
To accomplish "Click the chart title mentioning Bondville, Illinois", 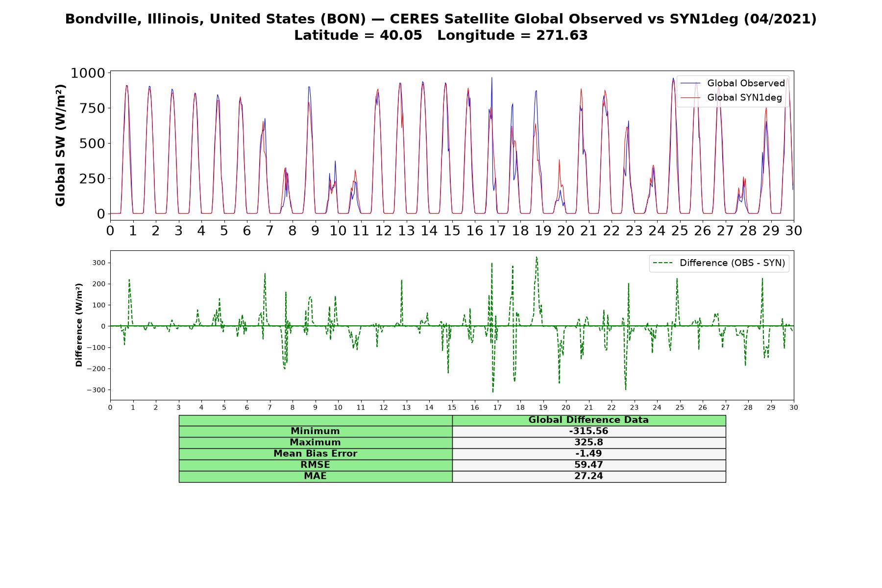I will click(x=441, y=19).
